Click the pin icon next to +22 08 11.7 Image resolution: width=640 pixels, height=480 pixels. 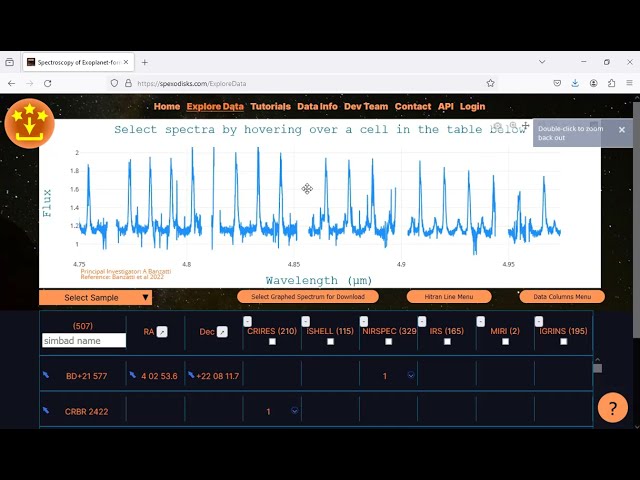191,375
